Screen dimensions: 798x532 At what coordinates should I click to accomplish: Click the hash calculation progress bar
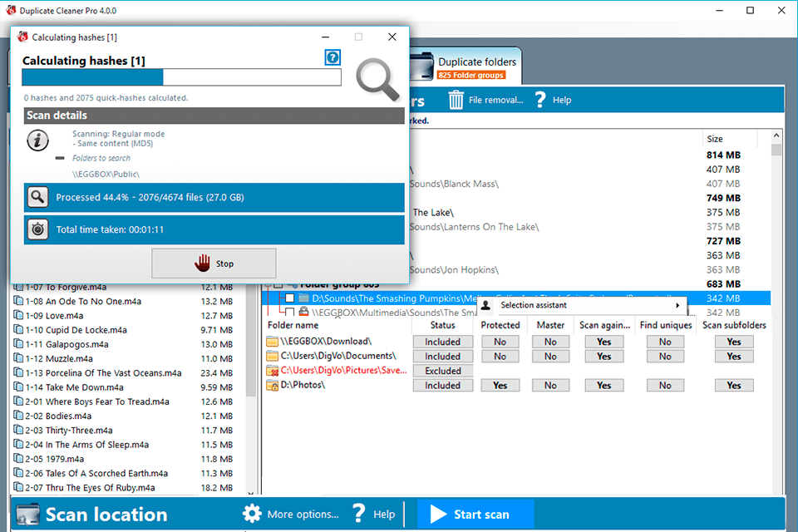tap(183, 77)
